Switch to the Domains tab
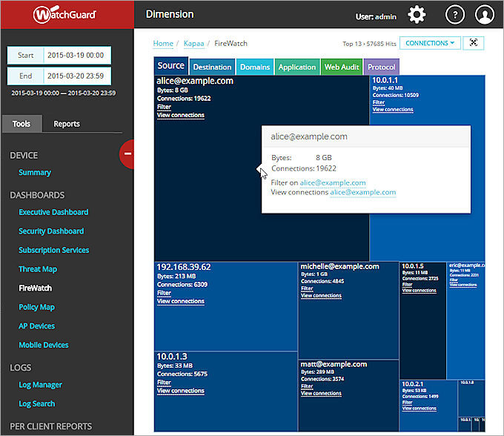The height and width of the screenshot is (436, 504). [254, 67]
